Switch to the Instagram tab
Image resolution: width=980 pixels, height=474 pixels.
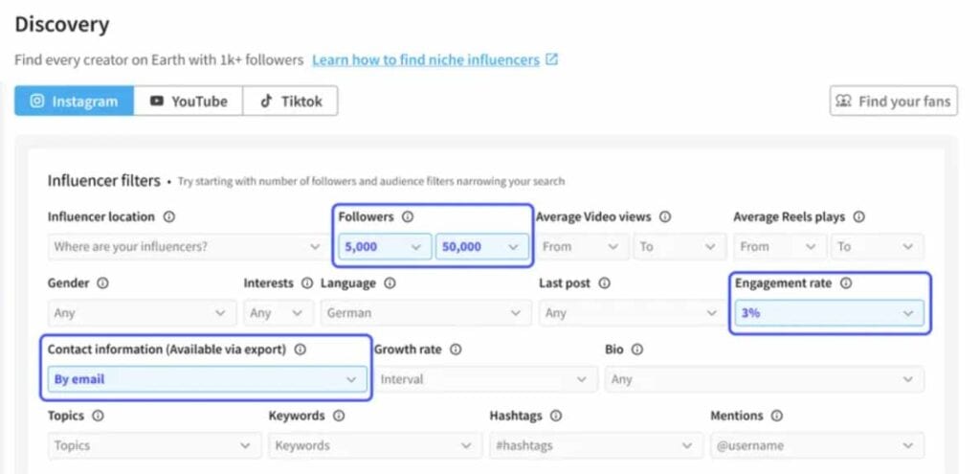click(75, 101)
